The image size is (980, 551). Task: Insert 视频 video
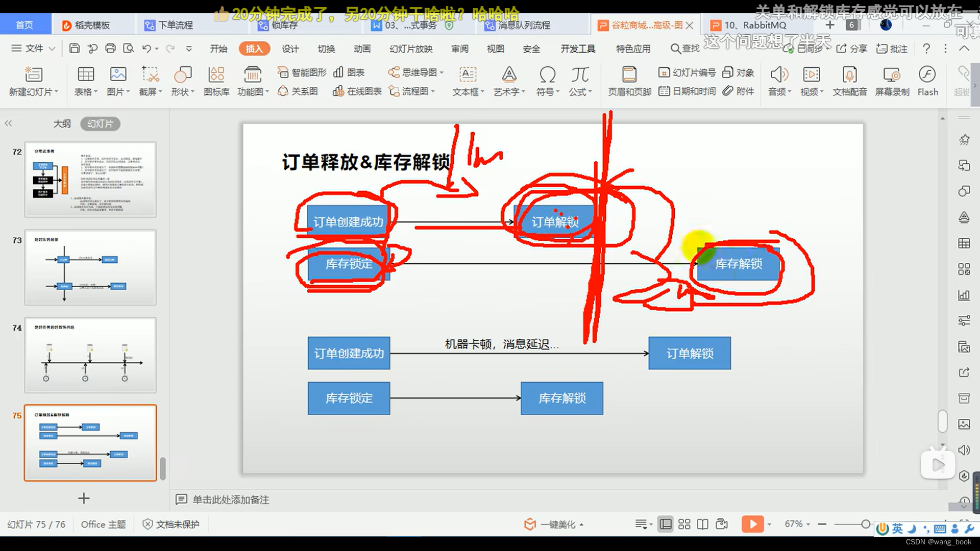pos(812,81)
